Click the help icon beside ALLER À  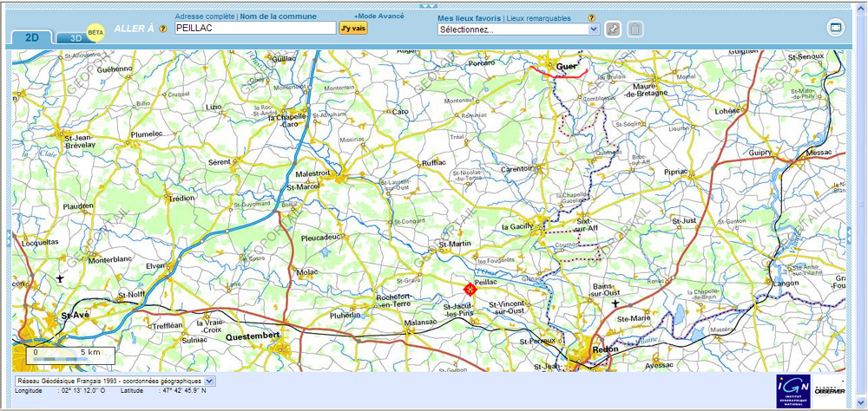(x=163, y=29)
